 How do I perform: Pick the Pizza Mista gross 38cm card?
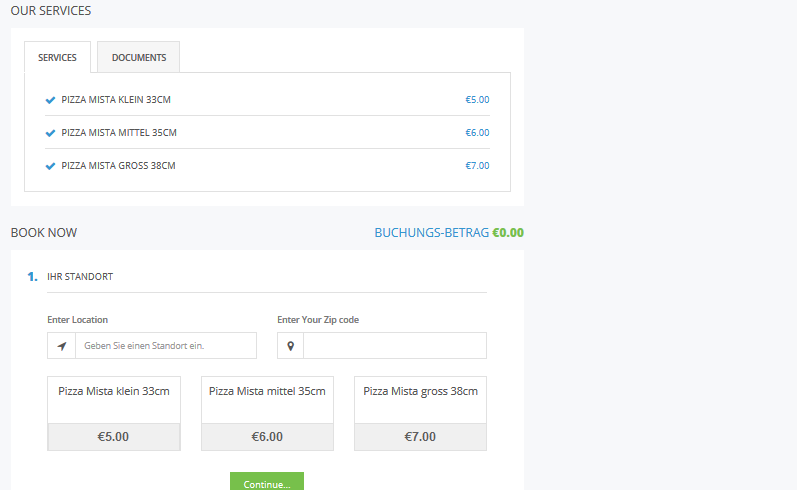pyautogui.click(x=420, y=399)
